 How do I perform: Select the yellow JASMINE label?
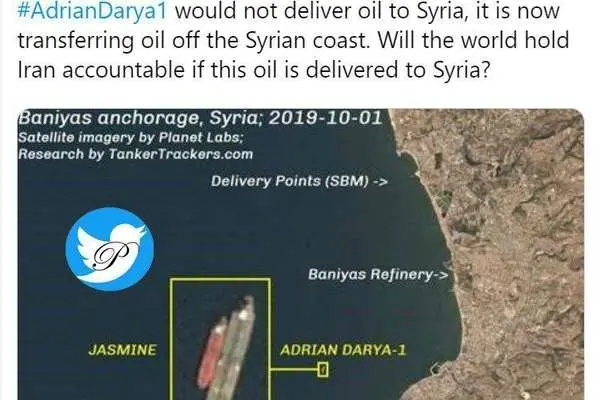pos(122,350)
